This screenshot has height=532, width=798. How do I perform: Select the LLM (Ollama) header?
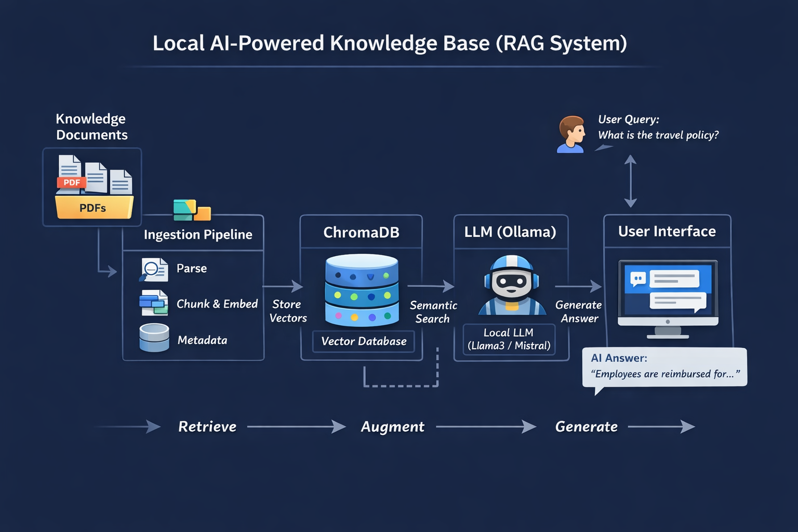point(510,232)
